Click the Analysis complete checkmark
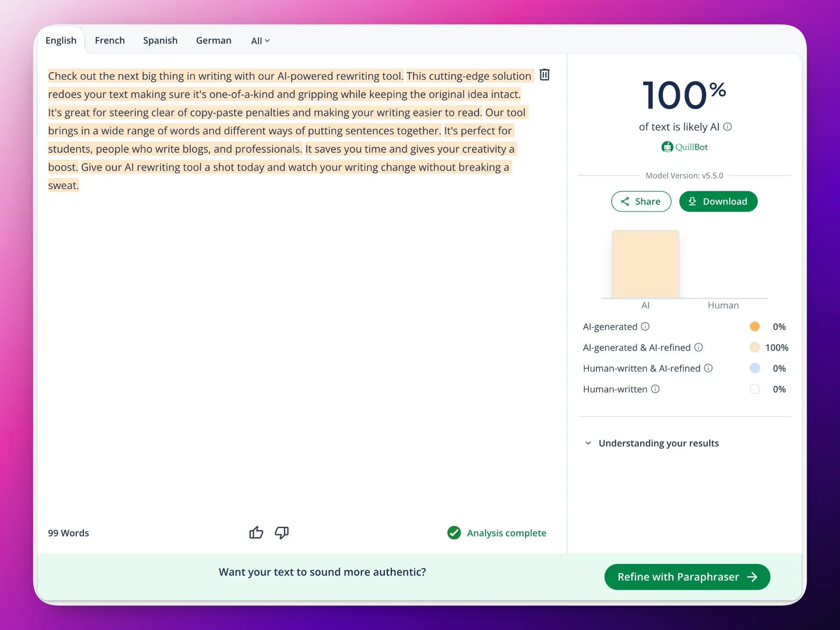Viewport: 840px width, 630px height. [x=454, y=533]
